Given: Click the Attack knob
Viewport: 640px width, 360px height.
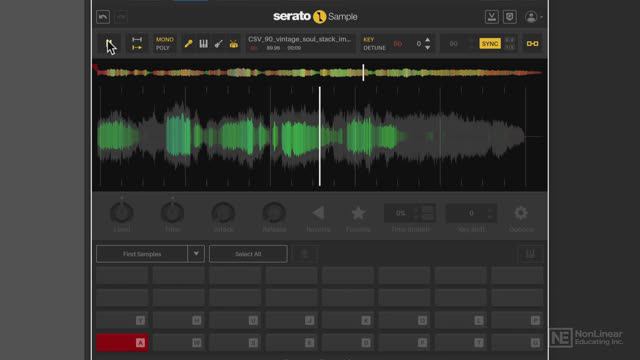Looking at the screenshot, I should (x=223, y=212).
